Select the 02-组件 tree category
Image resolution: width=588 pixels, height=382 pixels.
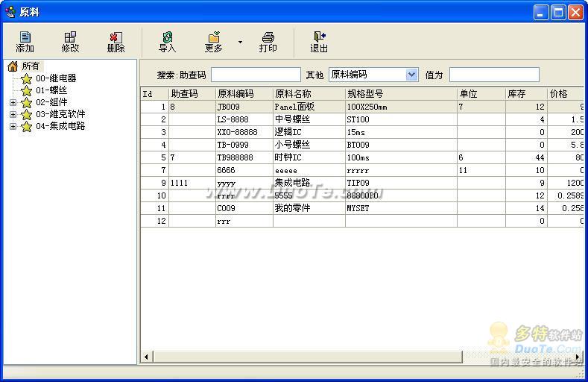point(51,102)
